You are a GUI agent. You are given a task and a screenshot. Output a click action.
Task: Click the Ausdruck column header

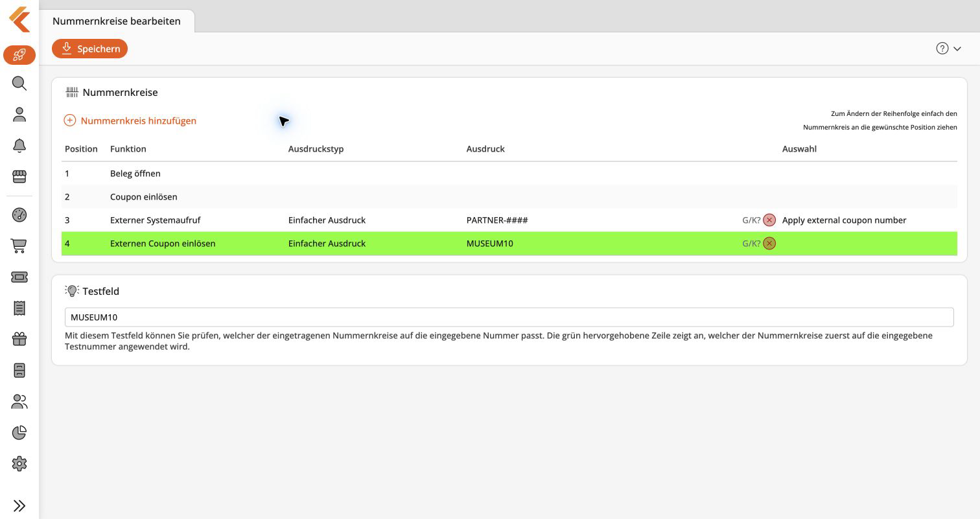coord(485,149)
